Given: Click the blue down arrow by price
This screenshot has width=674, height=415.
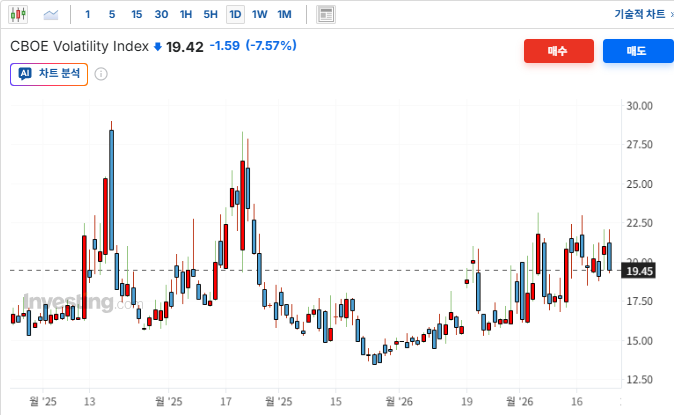Looking at the screenshot, I should [158, 46].
